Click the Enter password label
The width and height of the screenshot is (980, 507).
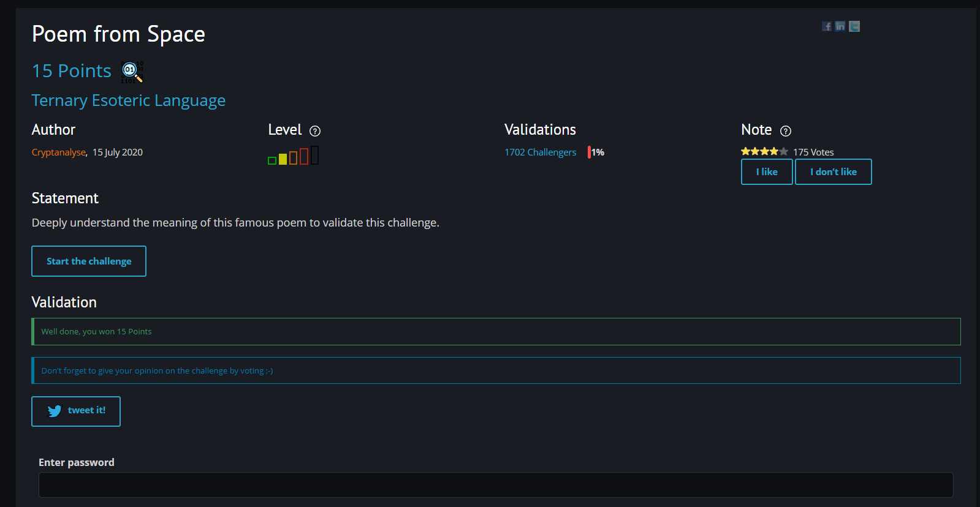pos(77,463)
